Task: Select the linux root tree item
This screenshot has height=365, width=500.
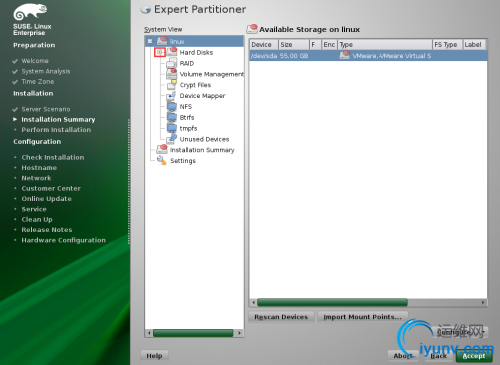Action: coord(177,42)
